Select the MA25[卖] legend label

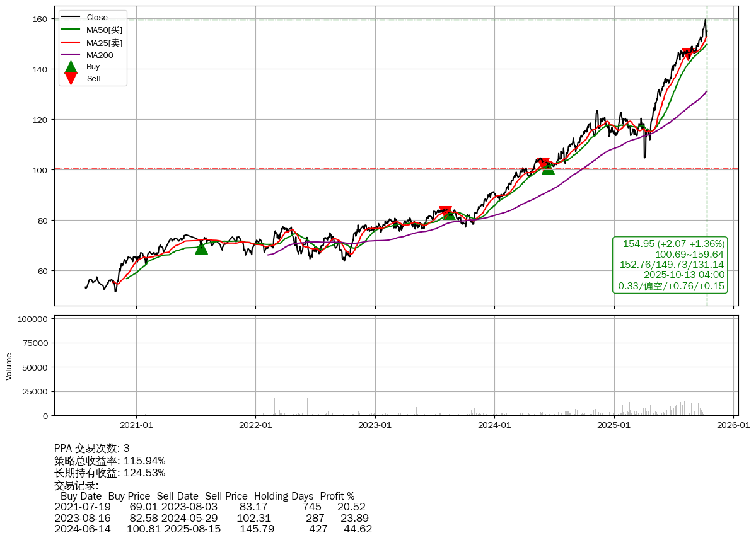click(105, 43)
